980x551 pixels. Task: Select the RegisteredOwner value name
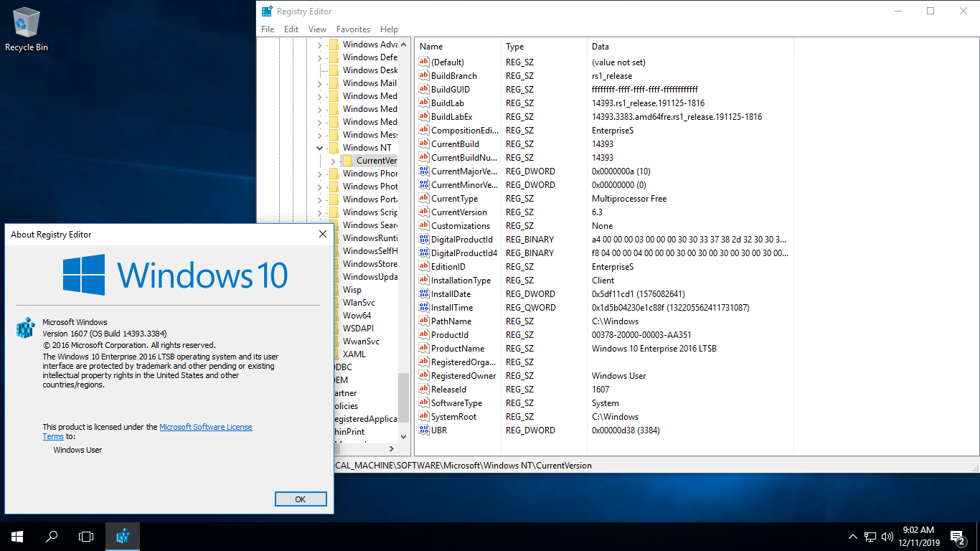[463, 376]
